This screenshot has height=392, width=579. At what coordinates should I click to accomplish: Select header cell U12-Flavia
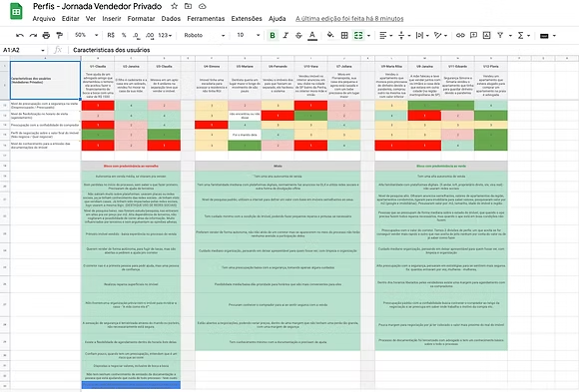point(491,67)
